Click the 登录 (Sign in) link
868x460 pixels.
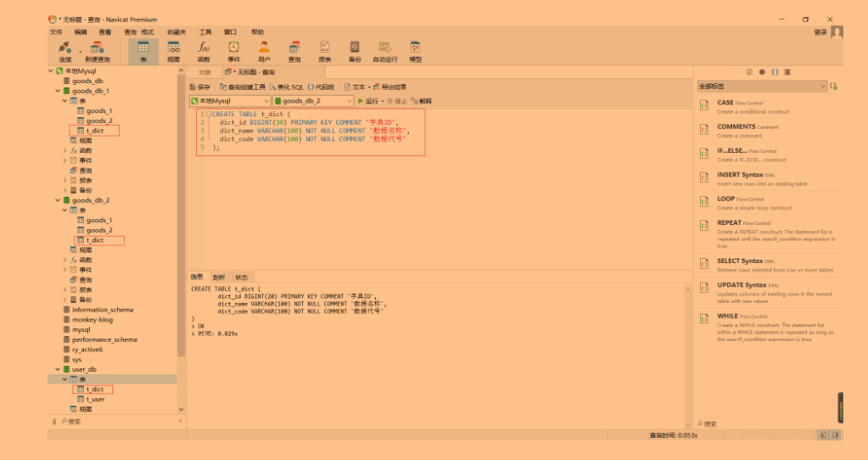click(x=820, y=32)
